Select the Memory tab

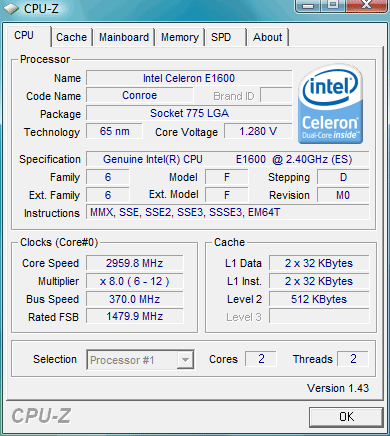pos(180,37)
